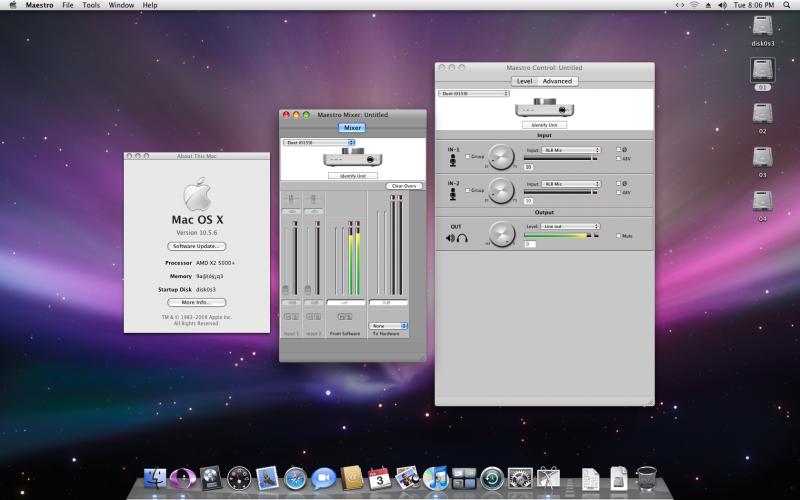The image size is (800, 500).
Task: Open the Trash in the dock
Action: (x=646, y=478)
